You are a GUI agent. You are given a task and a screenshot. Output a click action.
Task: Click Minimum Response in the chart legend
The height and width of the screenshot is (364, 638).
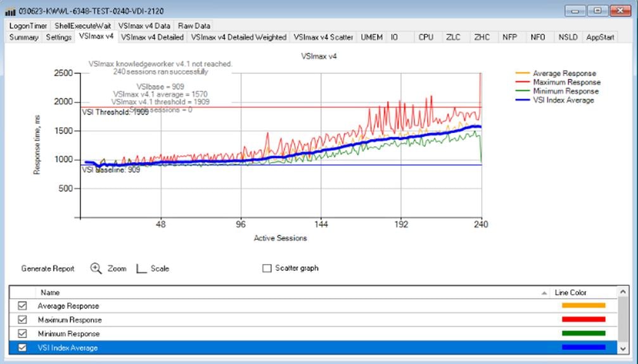[566, 91]
